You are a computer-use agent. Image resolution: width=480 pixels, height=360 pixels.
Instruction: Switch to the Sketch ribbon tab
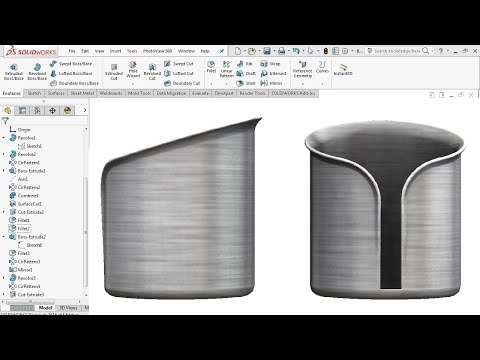[34, 93]
